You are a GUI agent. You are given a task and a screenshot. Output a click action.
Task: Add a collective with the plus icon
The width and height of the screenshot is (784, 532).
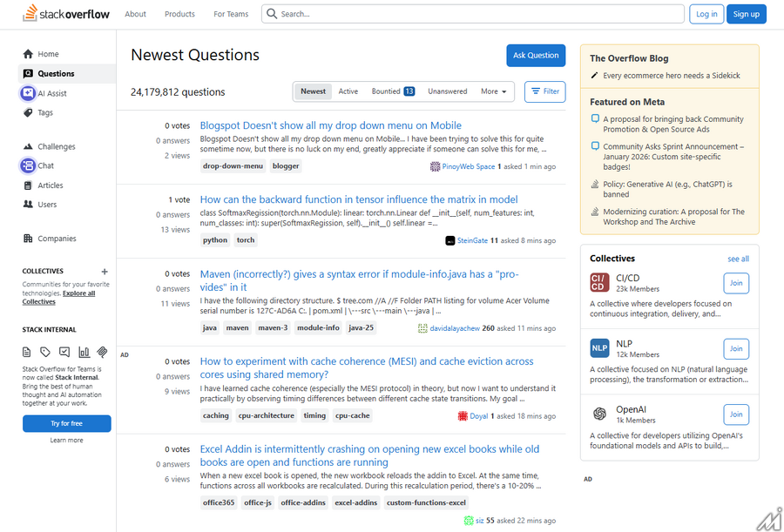104,272
